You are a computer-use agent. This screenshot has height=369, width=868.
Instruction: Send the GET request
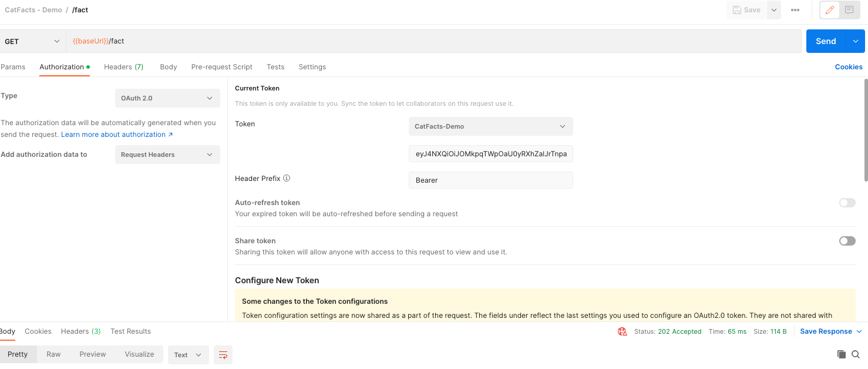826,41
